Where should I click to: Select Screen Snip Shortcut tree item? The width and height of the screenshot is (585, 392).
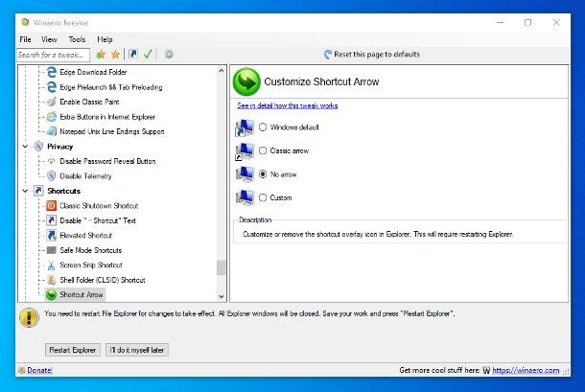91,265
